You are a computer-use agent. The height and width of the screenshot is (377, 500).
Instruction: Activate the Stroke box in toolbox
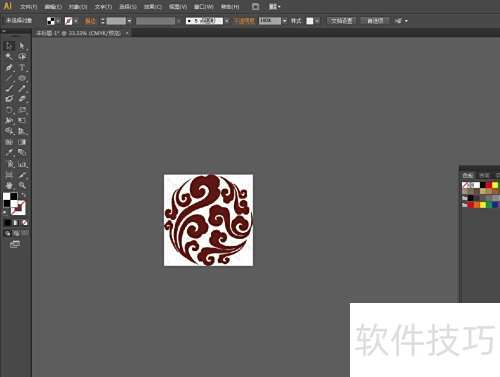(18, 208)
